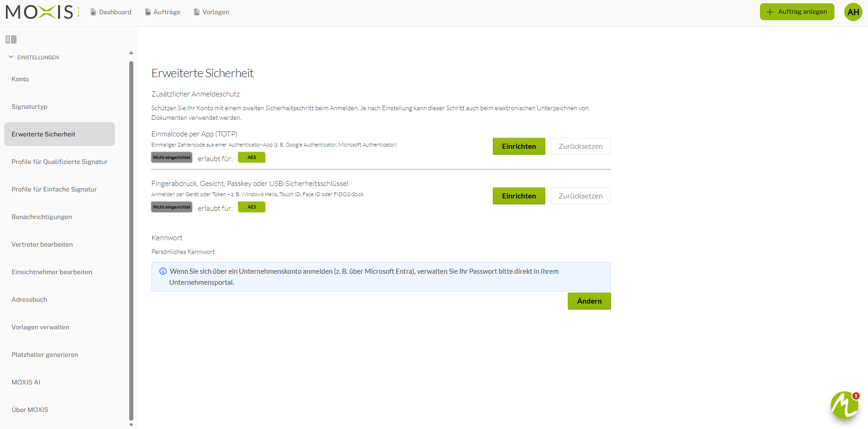Click the sidebar scrollbar up arrow

[x=131, y=53]
